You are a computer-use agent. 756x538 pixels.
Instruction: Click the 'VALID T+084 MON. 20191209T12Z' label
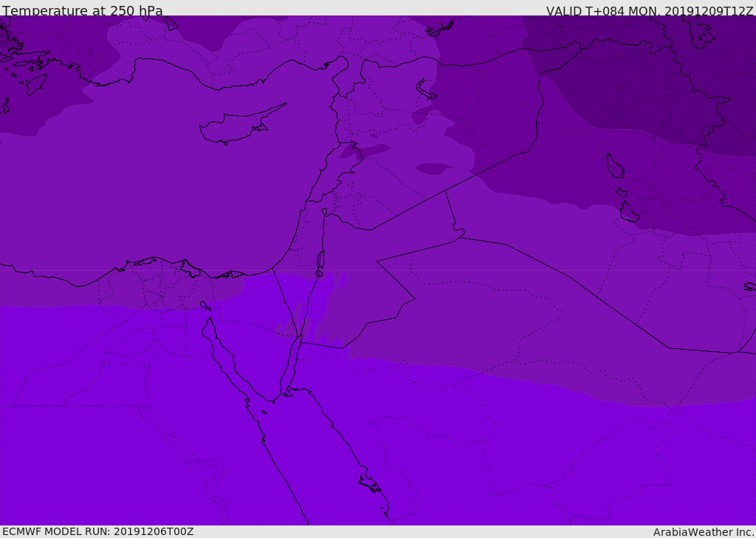click(x=650, y=10)
